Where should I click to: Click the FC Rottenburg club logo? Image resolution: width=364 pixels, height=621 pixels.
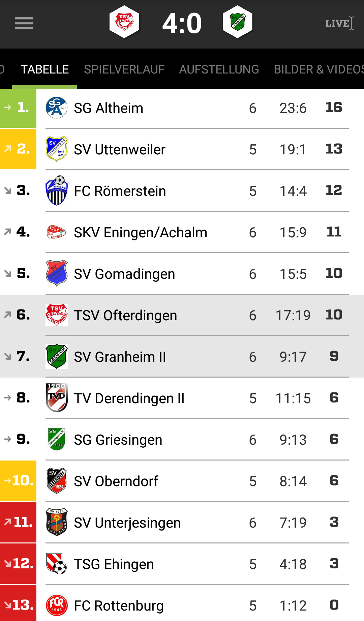point(57,605)
